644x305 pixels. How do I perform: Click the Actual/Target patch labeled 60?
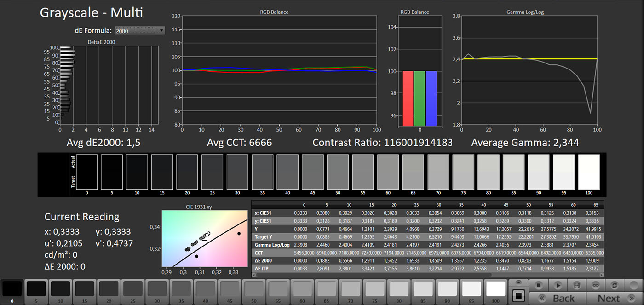coord(388,172)
